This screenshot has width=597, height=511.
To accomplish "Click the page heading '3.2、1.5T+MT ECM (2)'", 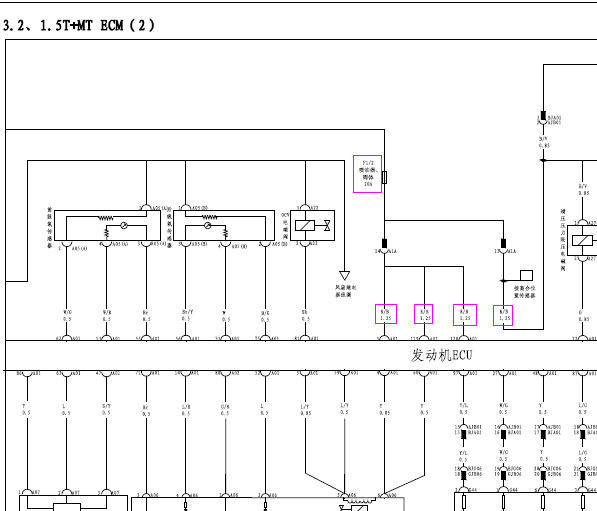I will pyautogui.click(x=79, y=26).
